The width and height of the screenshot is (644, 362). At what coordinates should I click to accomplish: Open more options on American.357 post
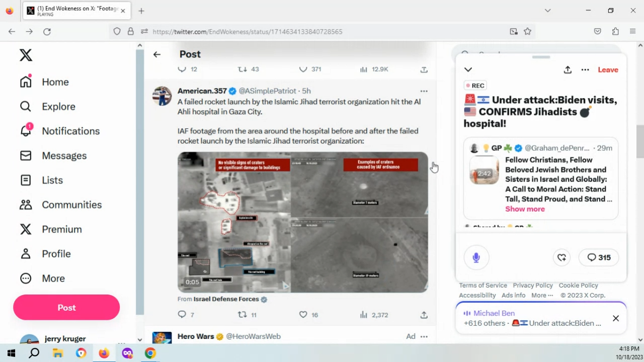tap(424, 91)
